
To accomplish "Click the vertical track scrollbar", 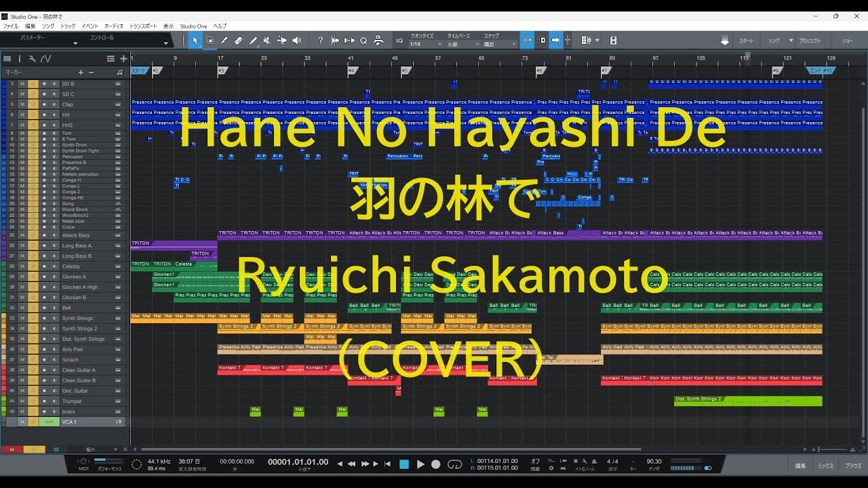I will click(x=863, y=271).
